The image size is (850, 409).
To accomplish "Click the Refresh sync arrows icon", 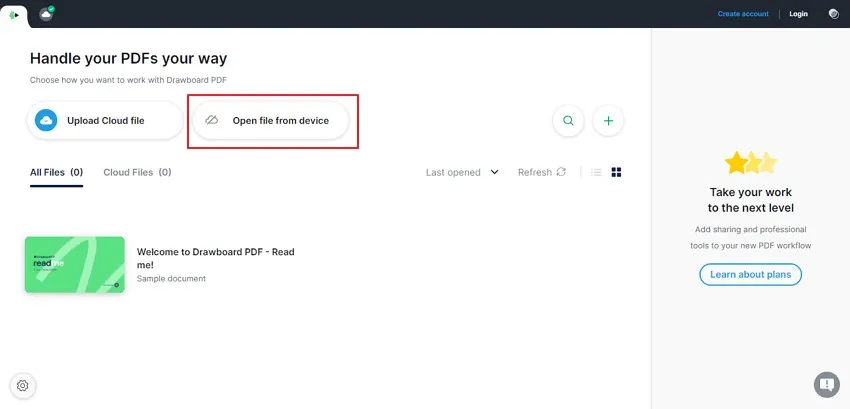I will point(561,172).
